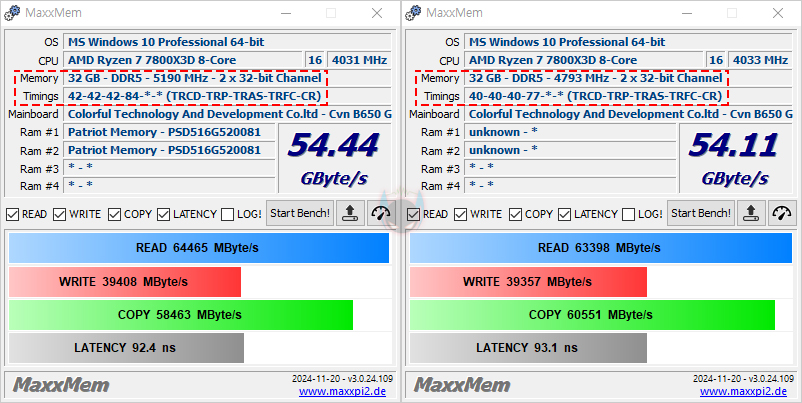Click Ram #2 unknown field in right window
This screenshot has width=802, height=403.
tap(570, 150)
